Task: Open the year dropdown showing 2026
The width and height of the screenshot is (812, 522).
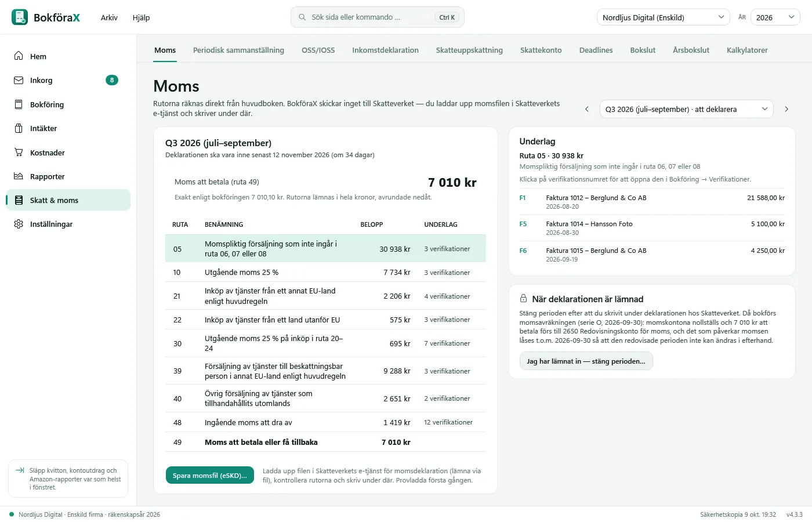Action: coord(775,17)
